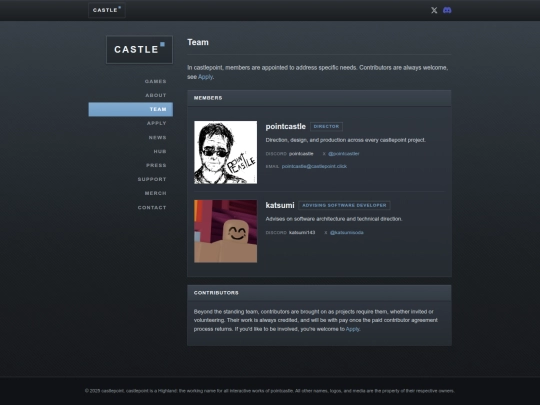Image resolution: width=540 pixels, height=405 pixels.
Task: Click 'Advises on software architecture' description
Action: tap(334, 219)
